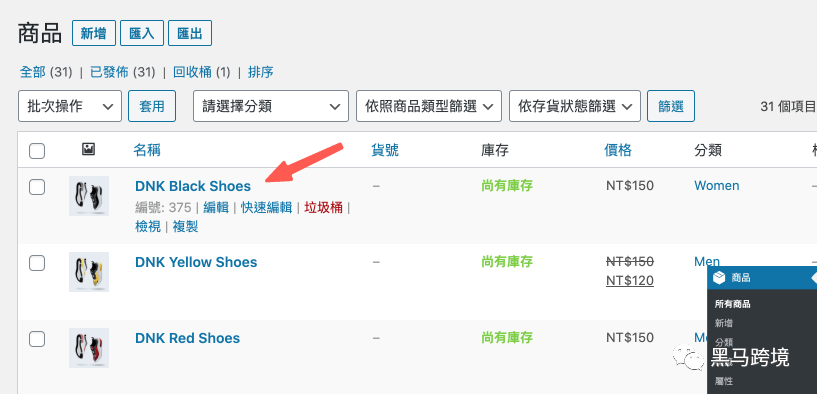The image size is (817, 394).
Task: Click the 匯入 import button
Action: click(142, 34)
